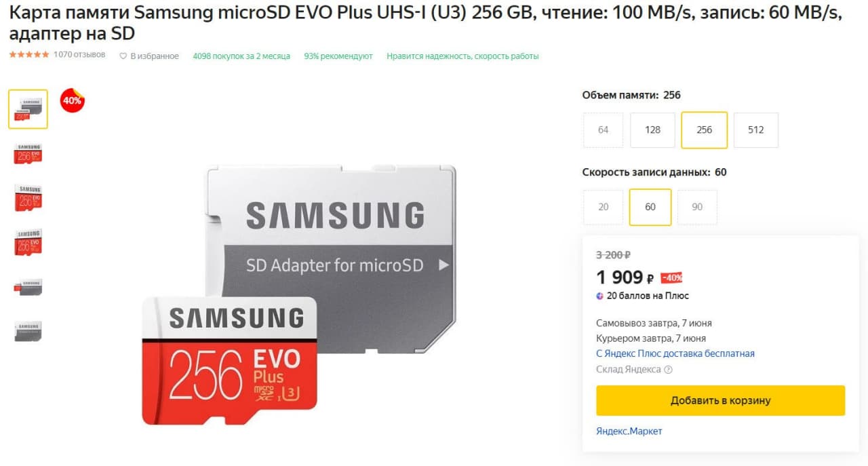Choose write speed 90 option
The width and height of the screenshot is (868, 466).
coord(697,207)
